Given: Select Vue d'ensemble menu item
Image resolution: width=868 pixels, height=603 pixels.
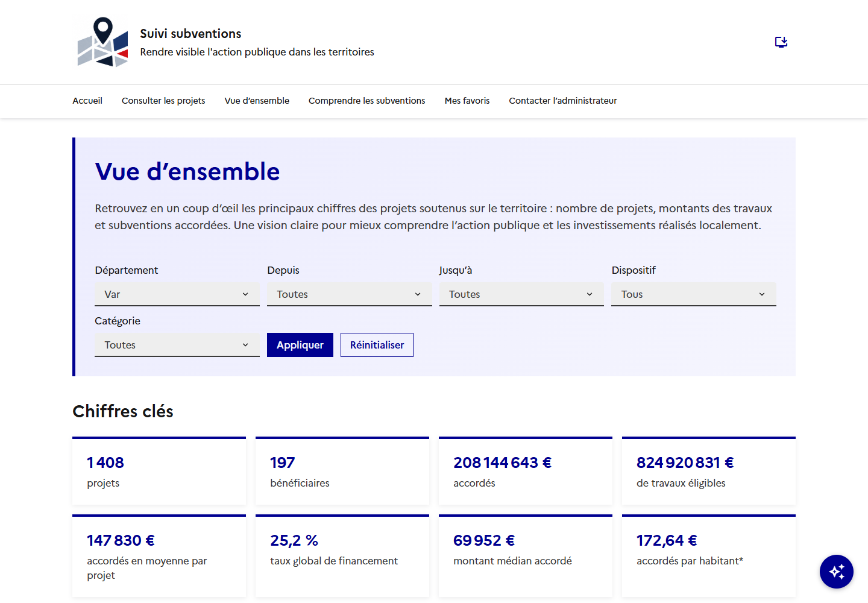Looking at the screenshot, I should pos(257,101).
